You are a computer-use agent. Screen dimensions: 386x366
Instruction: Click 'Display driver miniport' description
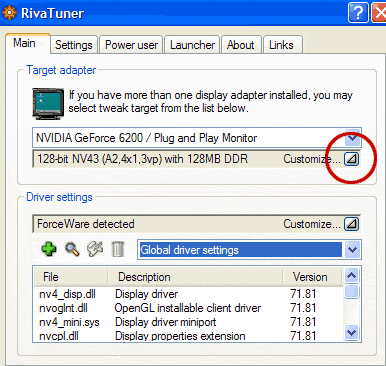point(166,322)
